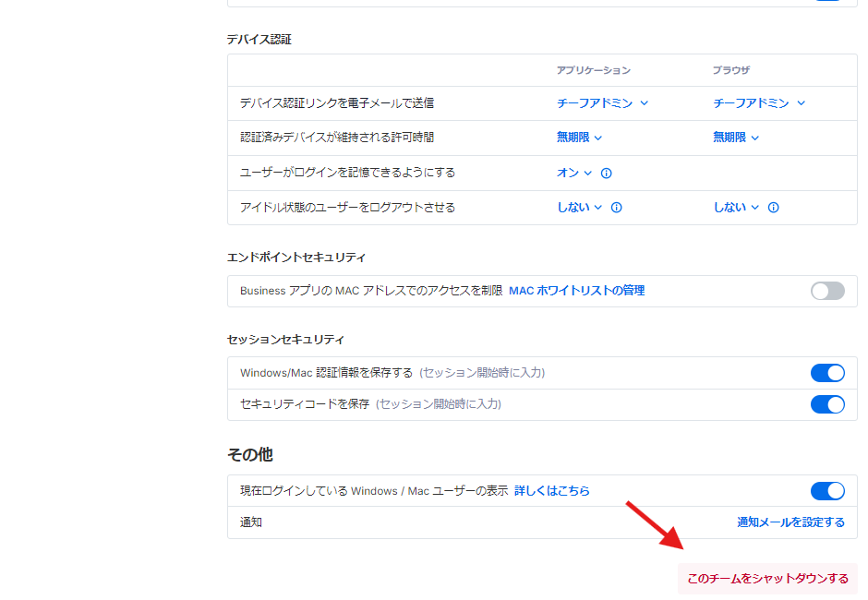Open info icon for remember-login setting
The height and width of the screenshot is (600, 868).
606,174
